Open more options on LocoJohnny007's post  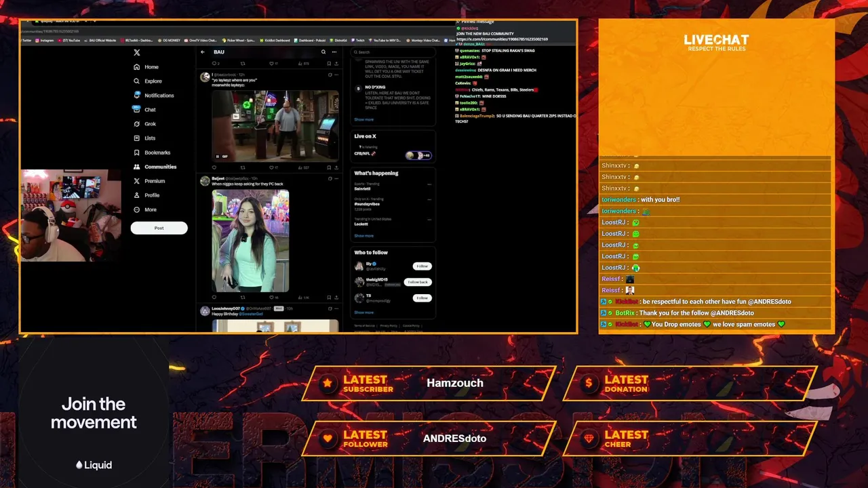pos(336,308)
